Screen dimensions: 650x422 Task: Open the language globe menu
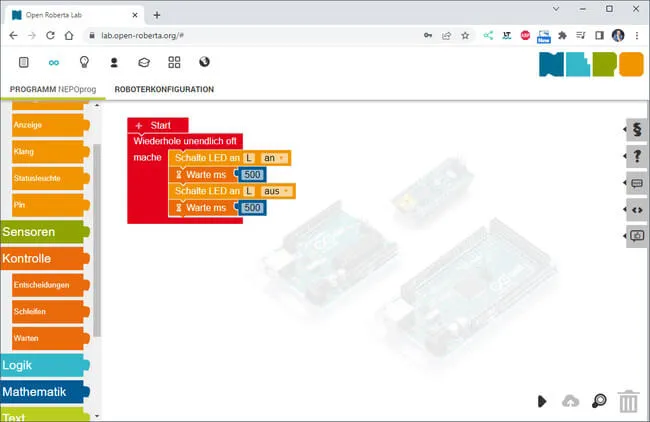[204, 62]
